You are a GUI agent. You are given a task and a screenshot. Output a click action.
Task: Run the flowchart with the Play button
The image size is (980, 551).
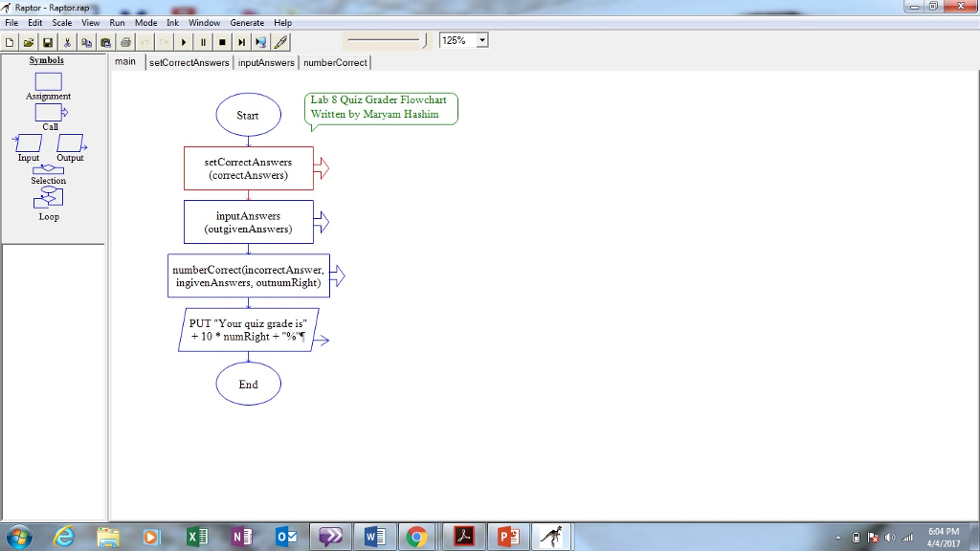(x=184, y=41)
